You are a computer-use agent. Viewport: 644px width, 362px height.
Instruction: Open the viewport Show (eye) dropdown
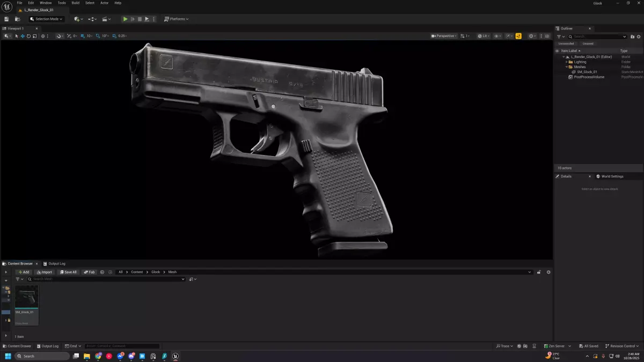pos(497,36)
